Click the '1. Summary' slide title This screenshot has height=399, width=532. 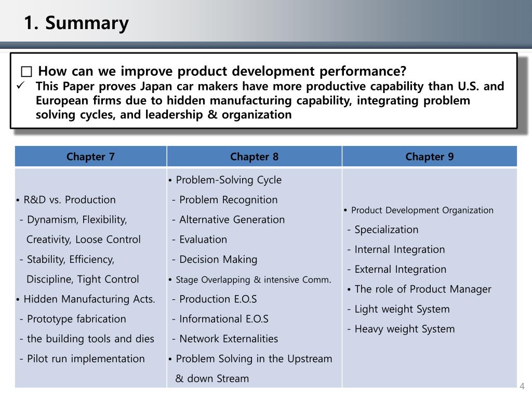(x=76, y=23)
